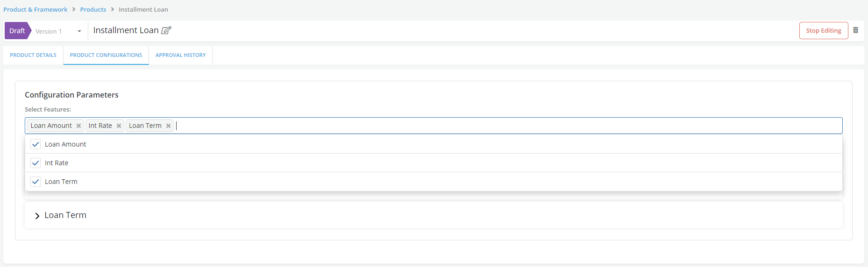
Task: Remove the Loan Amount tag
Action: pyautogui.click(x=78, y=126)
